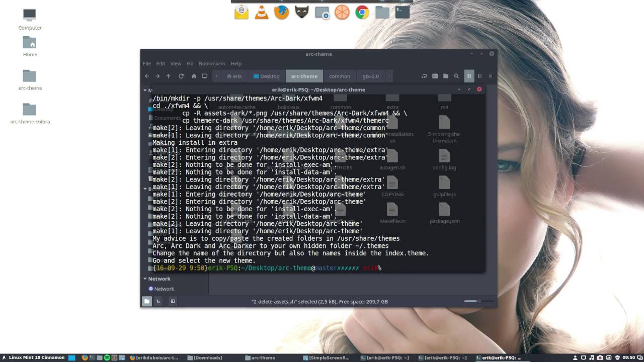The height and width of the screenshot is (362, 644).
Task: Open the terminal from the dock
Action: click(403, 12)
